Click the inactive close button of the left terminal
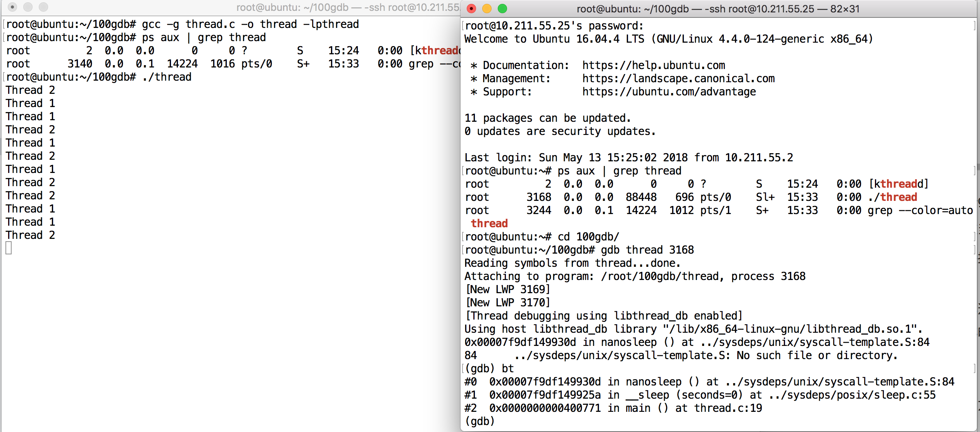The width and height of the screenshot is (980, 432). click(x=12, y=7)
